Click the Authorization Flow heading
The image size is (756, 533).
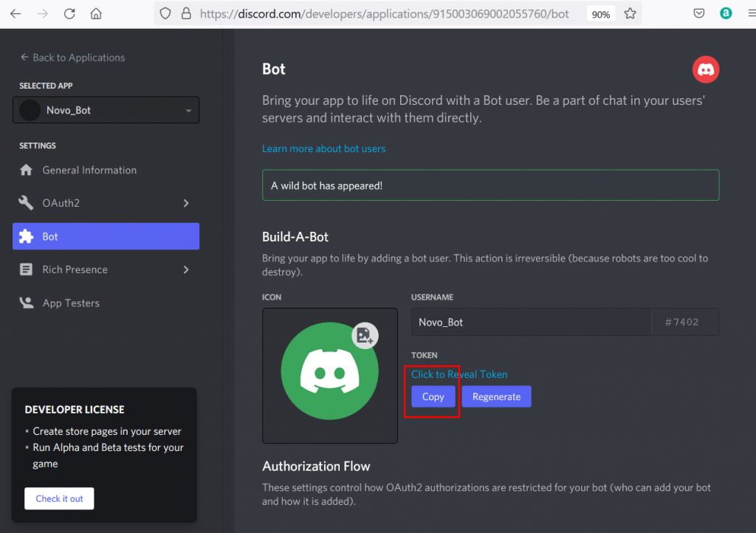click(x=316, y=466)
